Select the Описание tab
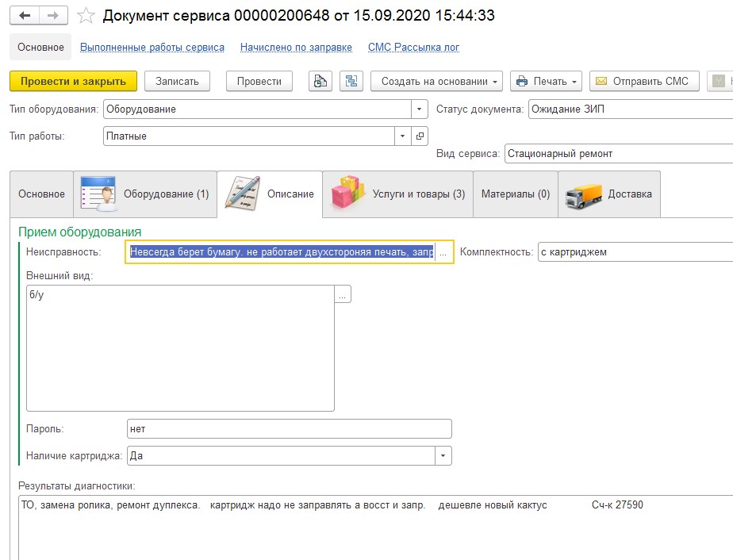Image resolution: width=733 pixels, height=560 pixels. (270, 194)
